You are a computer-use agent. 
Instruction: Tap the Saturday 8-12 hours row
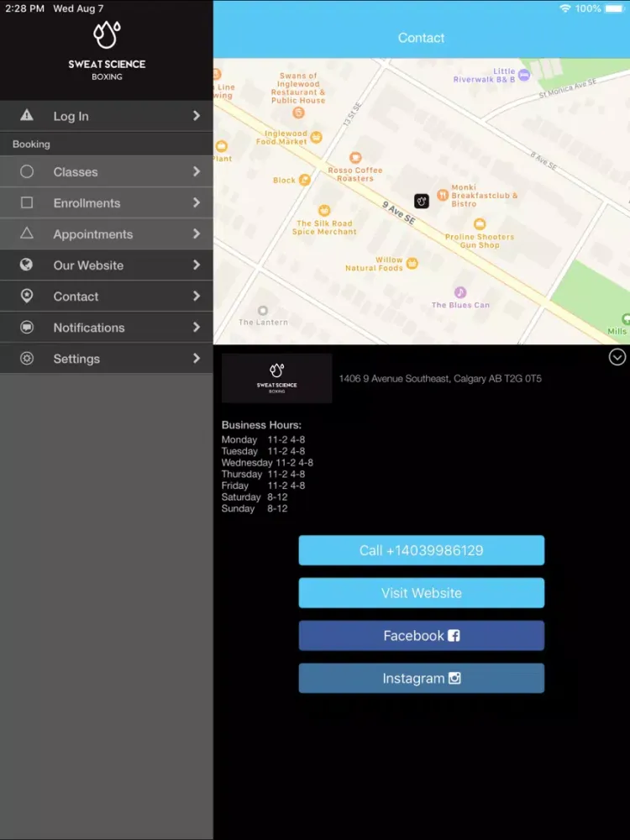coord(255,497)
